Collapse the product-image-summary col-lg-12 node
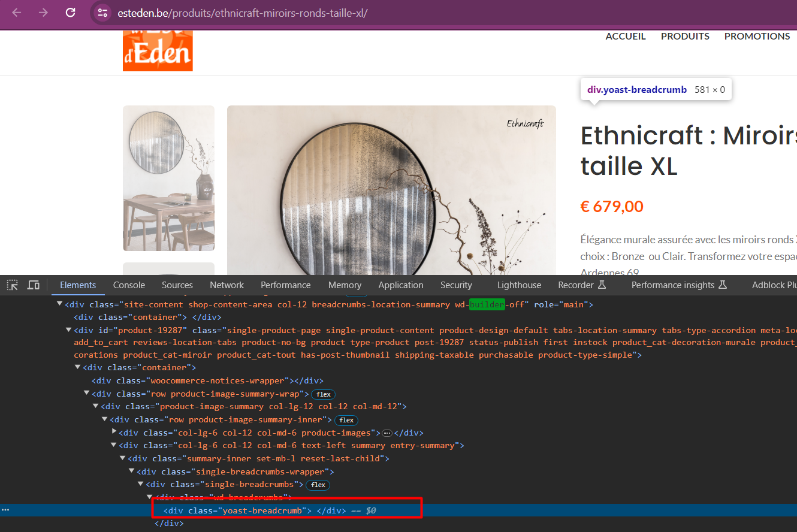Viewport: 797px width, 532px height. coord(95,407)
